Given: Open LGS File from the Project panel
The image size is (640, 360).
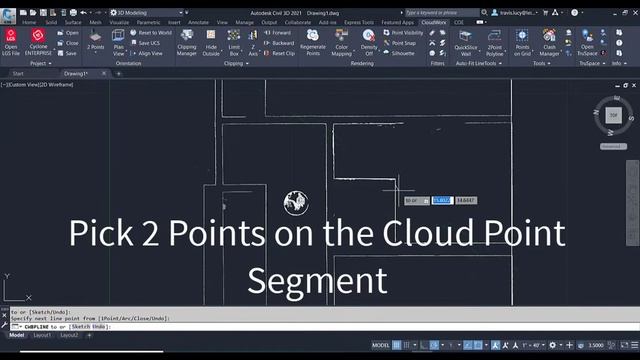Looking at the screenshot, I should [x=11, y=42].
